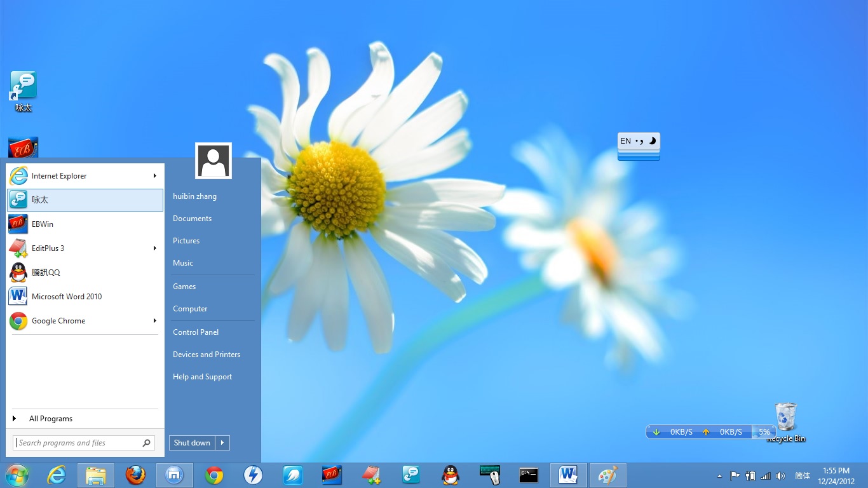The width and height of the screenshot is (868, 488).
Task: Click the 简体 input indicator in tray
Action: pos(803,476)
